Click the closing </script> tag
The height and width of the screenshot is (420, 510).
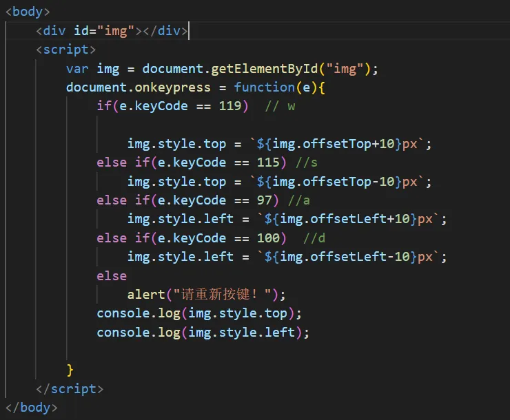click(x=70, y=389)
